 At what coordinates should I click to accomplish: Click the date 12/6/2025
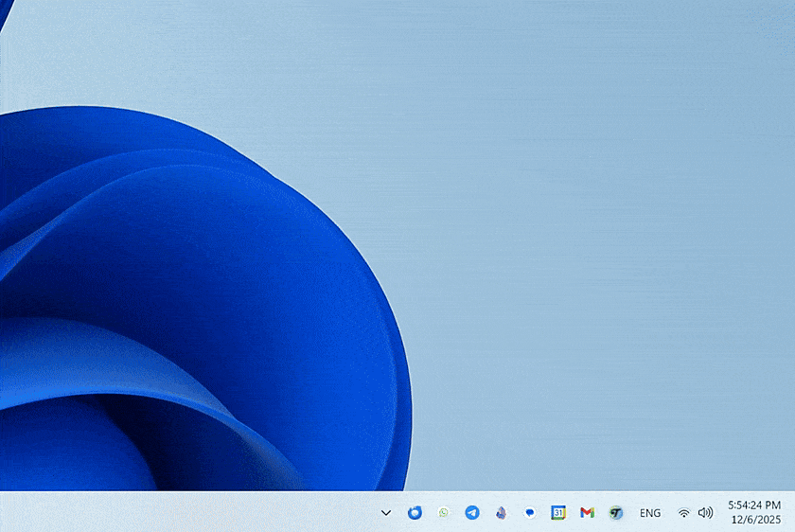[755, 520]
